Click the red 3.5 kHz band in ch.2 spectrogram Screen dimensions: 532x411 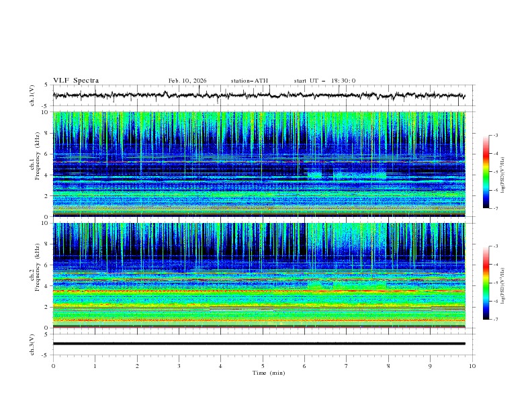(x=259, y=291)
